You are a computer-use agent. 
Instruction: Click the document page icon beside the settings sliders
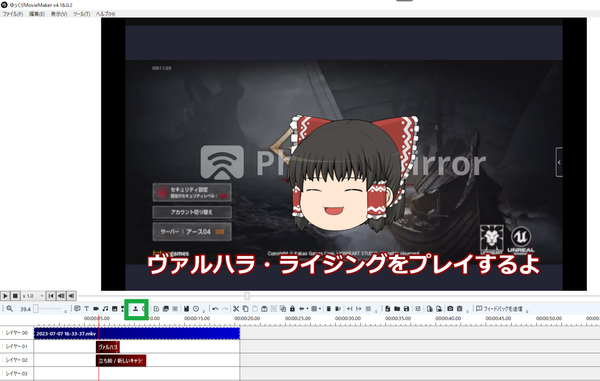pos(430,309)
